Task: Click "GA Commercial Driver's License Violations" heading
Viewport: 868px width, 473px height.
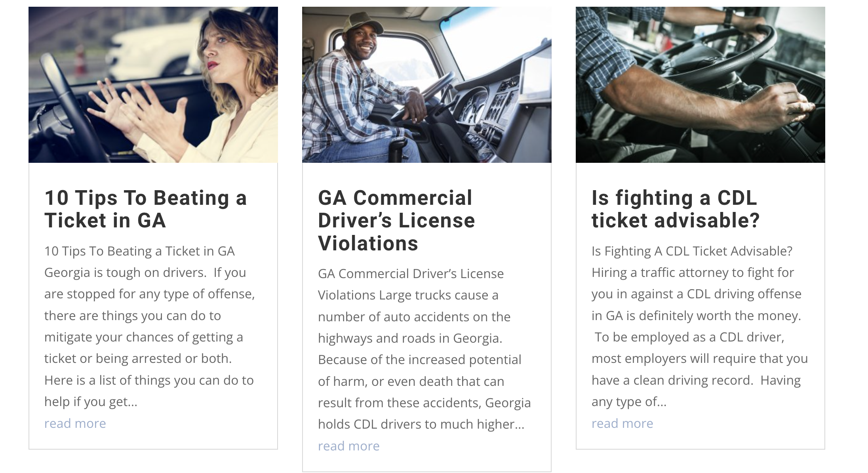Action: click(x=396, y=220)
